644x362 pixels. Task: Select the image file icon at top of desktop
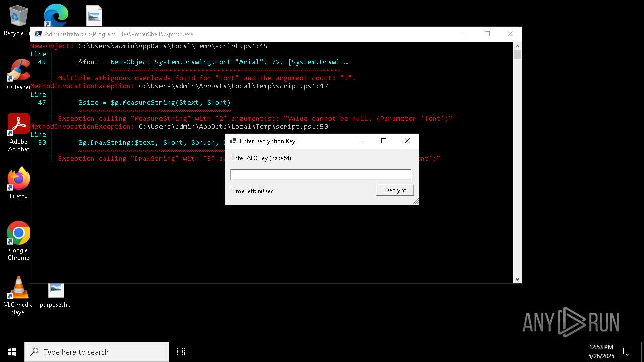[x=94, y=16]
